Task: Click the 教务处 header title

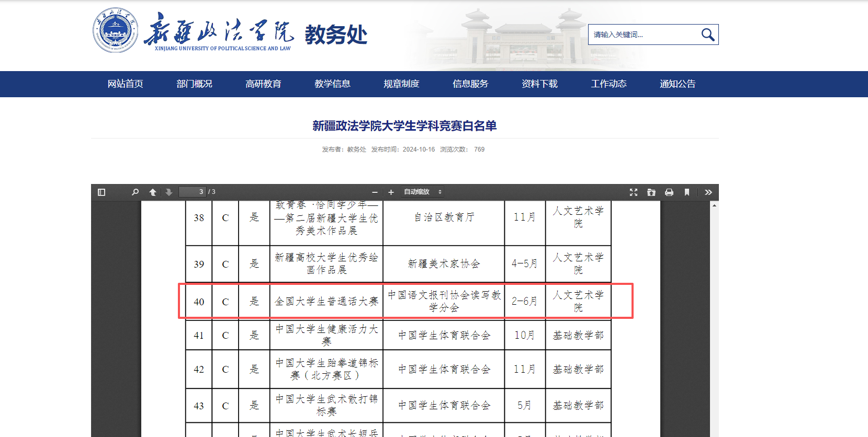Action: click(x=336, y=35)
